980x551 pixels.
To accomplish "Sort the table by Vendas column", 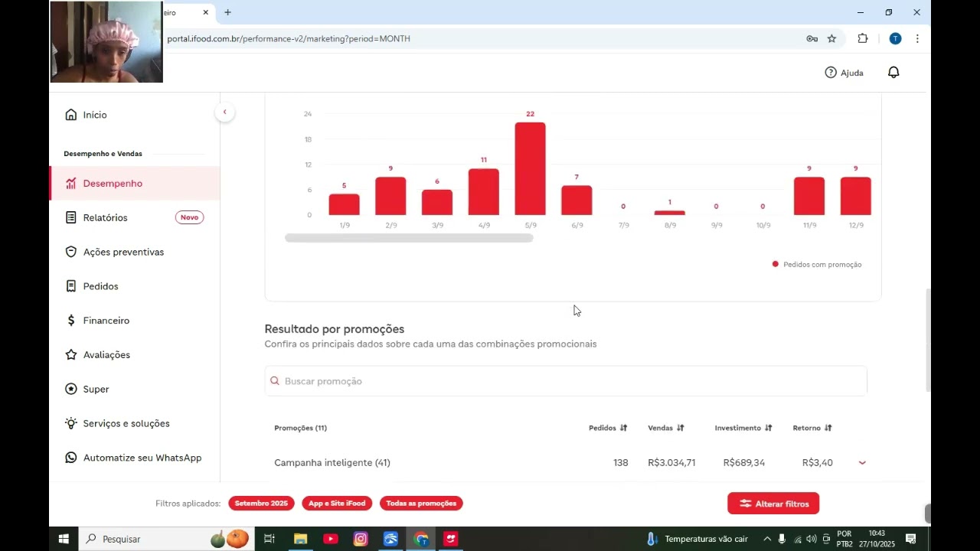I will (x=666, y=428).
